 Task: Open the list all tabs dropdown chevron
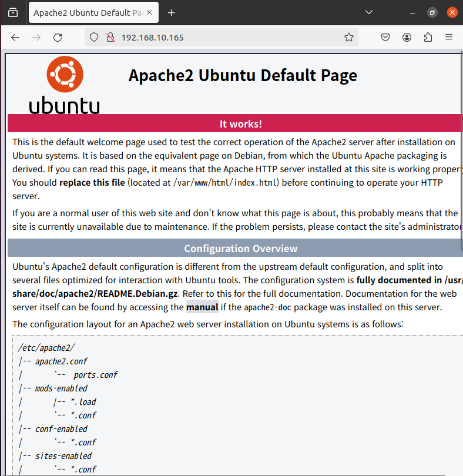click(x=369, y=12)
